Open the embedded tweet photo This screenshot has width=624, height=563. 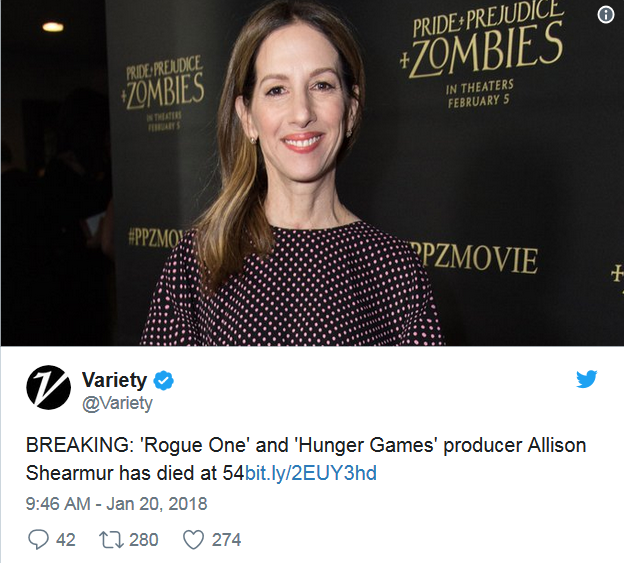click(312, 173)
